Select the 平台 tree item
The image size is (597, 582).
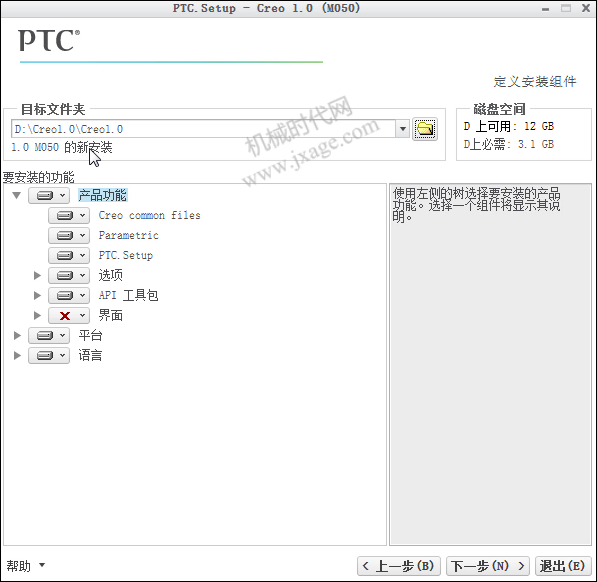click(90, 335)
